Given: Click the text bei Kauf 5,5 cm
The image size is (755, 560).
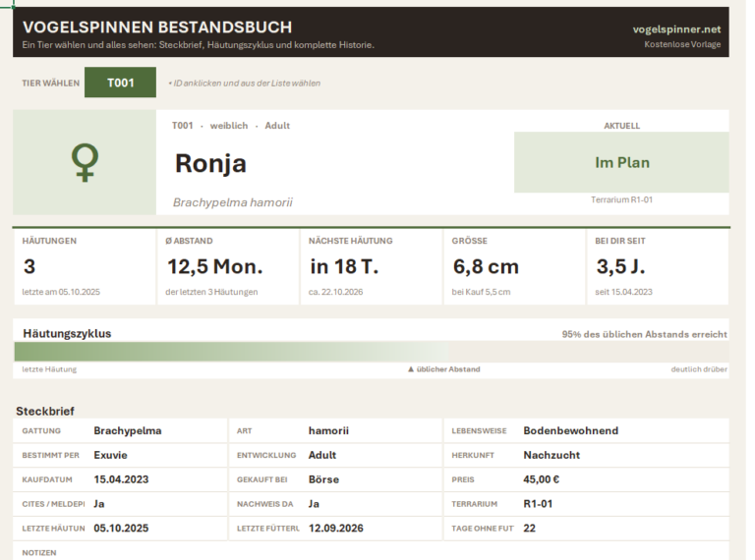Looking at the screenshot, I should [x=481, y=292].
